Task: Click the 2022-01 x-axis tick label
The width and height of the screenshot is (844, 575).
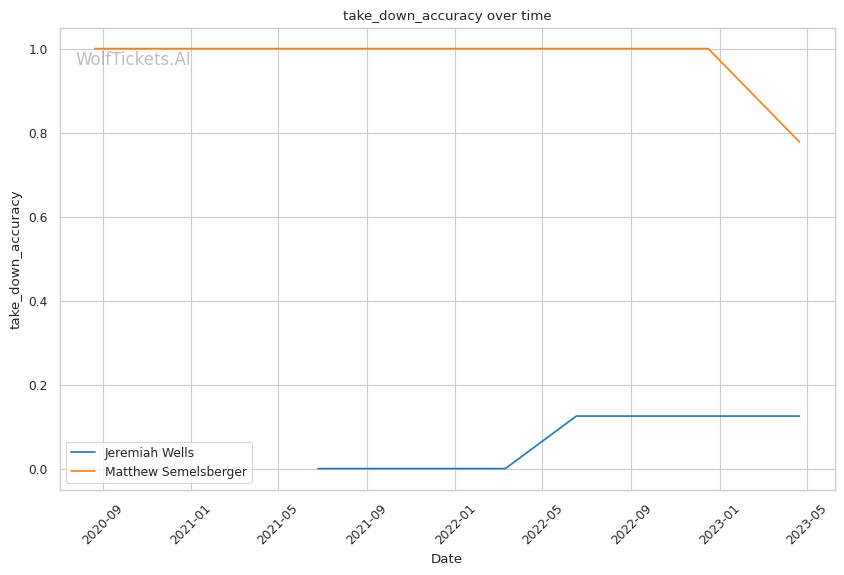Action: pyautogui.click(x=453, y=522)
